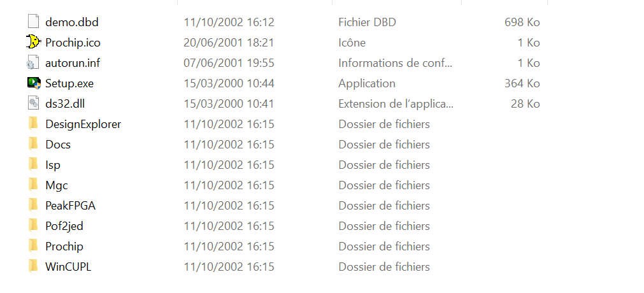Viewport: 644px width, 293px height.
Task: Click the PeakFPGA folder icon
Action: 33,205
